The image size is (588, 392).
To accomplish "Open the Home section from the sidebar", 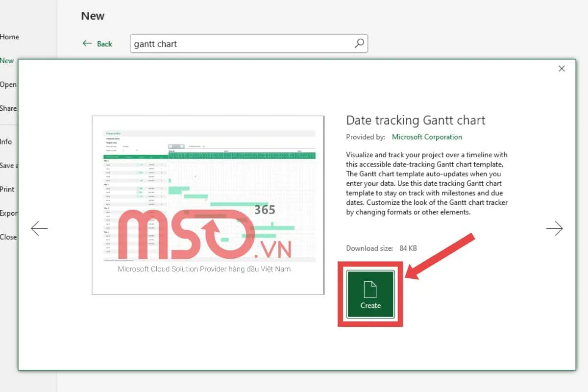I will (x=11, y=37).
